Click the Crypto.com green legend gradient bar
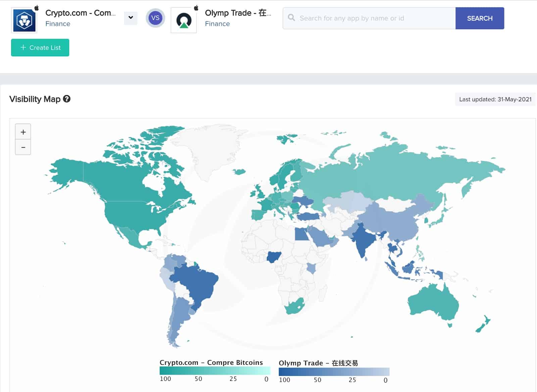 215,371
